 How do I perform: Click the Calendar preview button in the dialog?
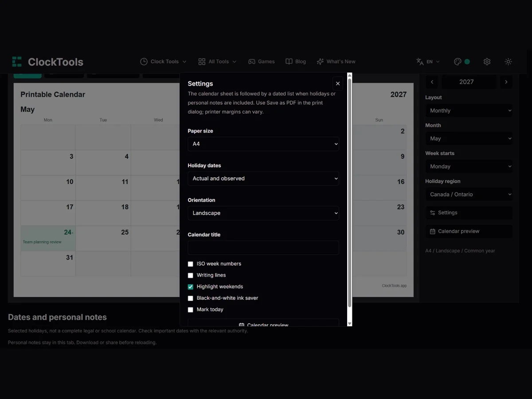click(x=263, y=323)
